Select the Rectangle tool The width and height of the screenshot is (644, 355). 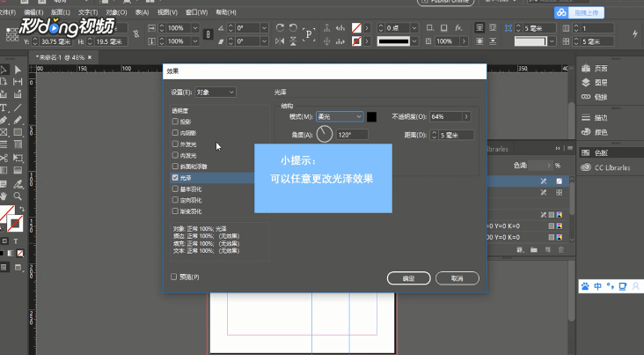(x=18, y=132)
